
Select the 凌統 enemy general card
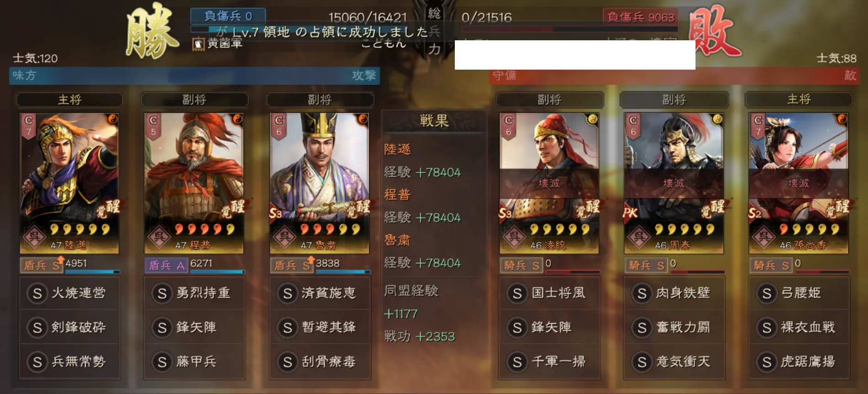[x=549, y=183]
